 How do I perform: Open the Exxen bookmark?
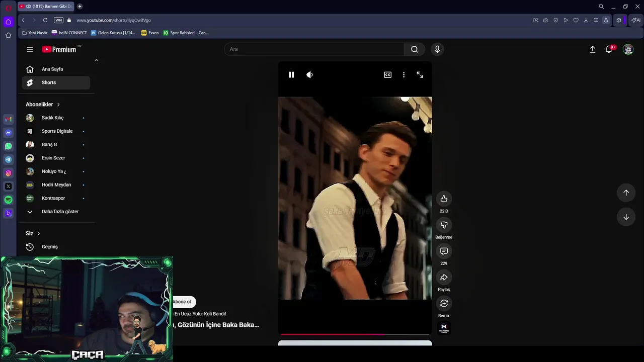click(150, 33)
